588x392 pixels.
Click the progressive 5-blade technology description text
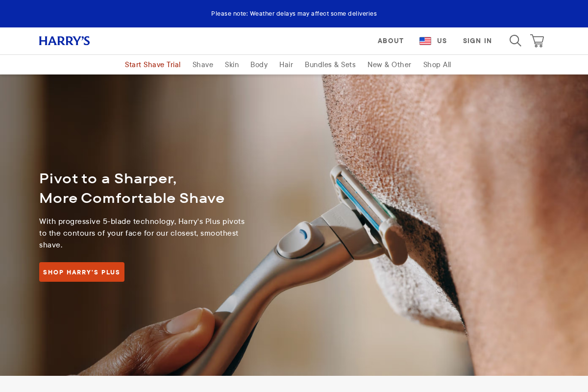click(142, 233)
